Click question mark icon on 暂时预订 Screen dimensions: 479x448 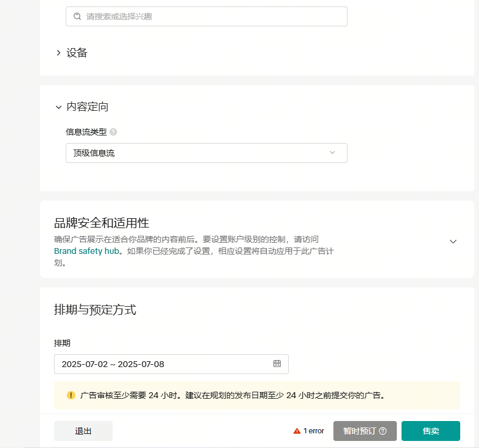[x=383, y=431]
